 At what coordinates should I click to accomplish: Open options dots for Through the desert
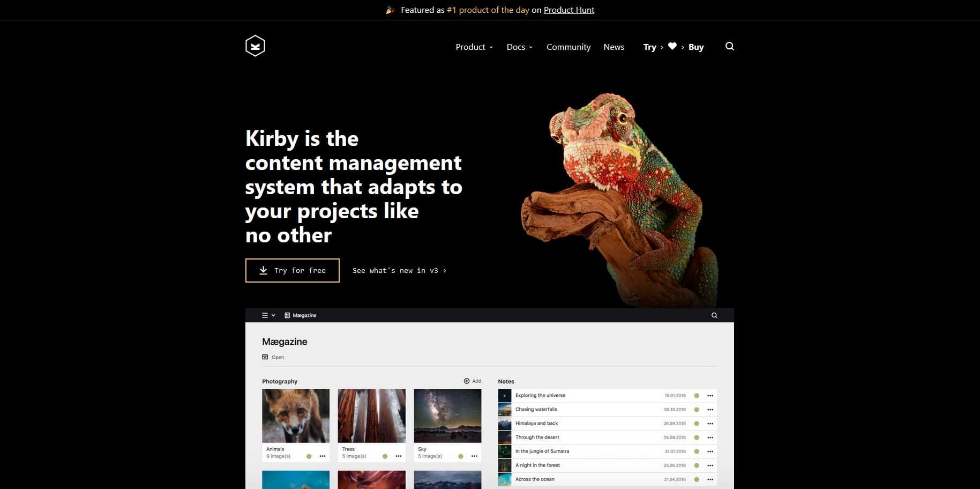710,438
